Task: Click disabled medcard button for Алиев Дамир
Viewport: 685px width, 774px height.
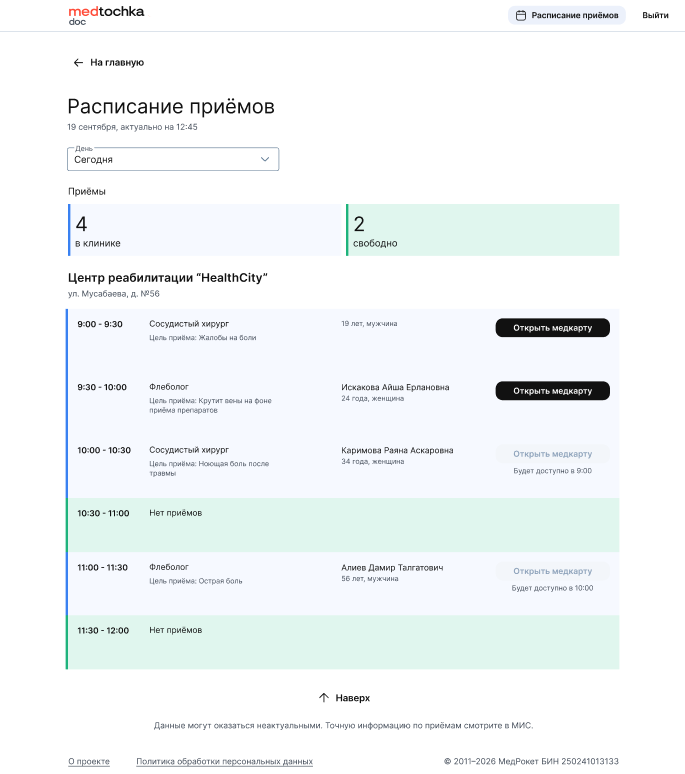Action: (552, 571)
